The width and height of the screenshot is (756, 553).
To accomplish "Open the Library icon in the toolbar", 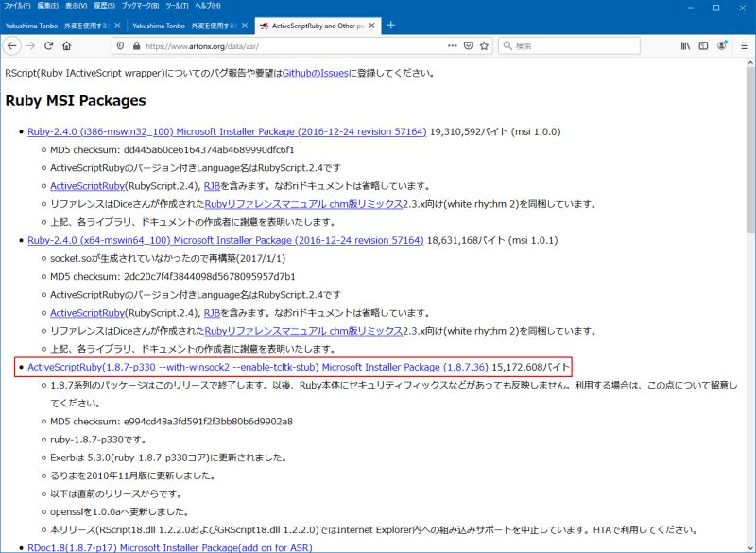I will [686, 45].
